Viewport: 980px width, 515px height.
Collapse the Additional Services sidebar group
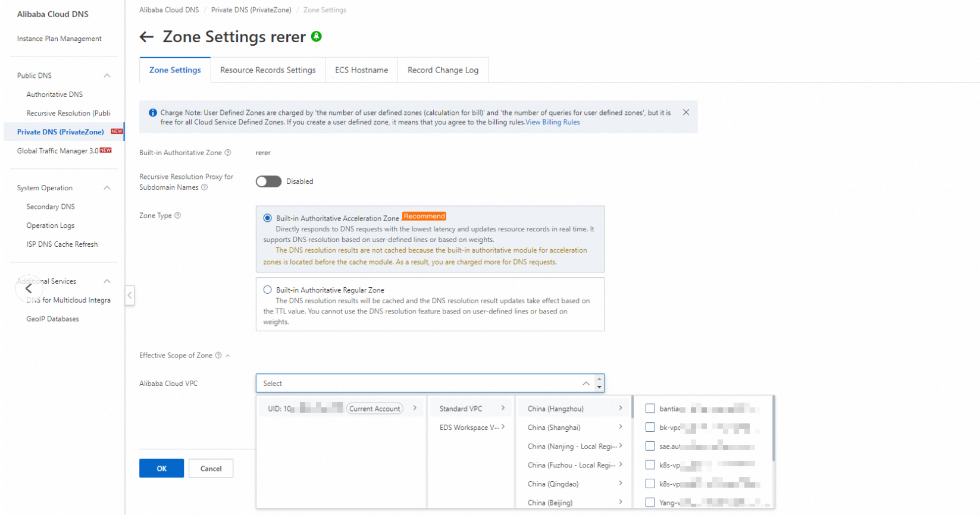107,281
